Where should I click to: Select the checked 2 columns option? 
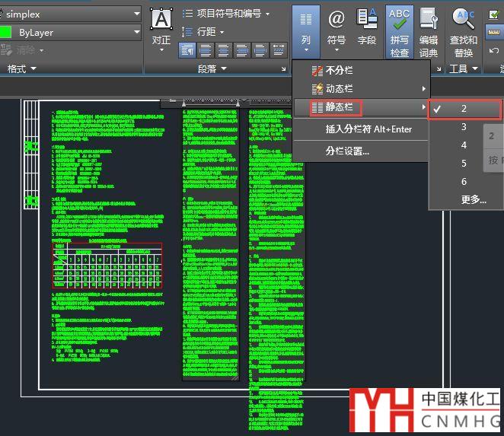[464, 109]
